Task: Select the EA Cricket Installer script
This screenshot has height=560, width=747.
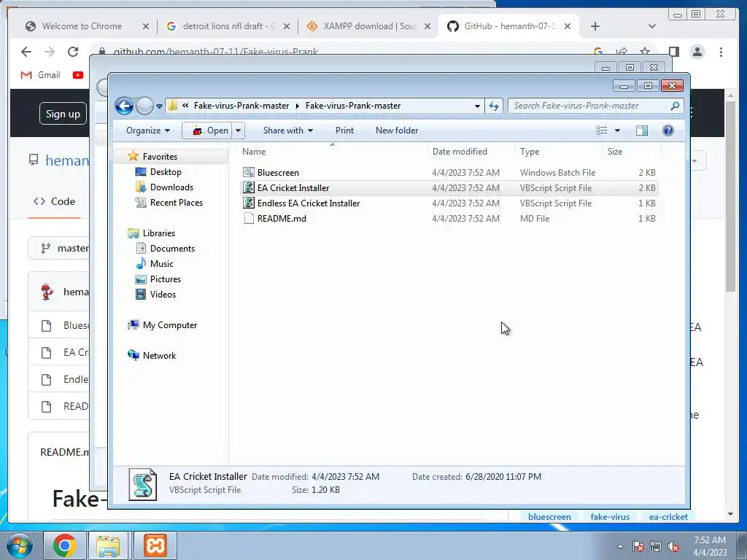Action: point(449,188)
